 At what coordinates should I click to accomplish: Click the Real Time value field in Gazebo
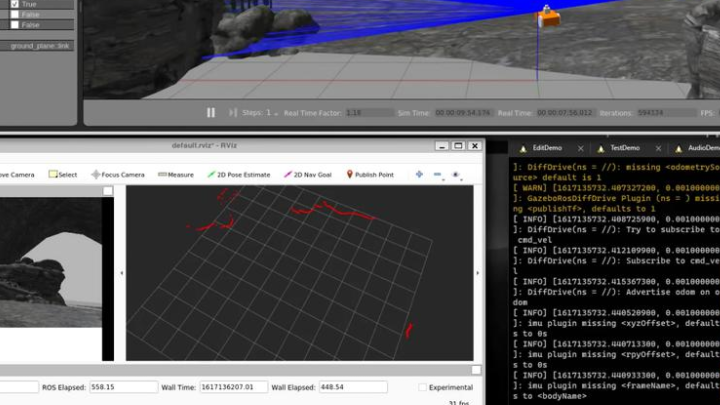click(x=565, y=113)
